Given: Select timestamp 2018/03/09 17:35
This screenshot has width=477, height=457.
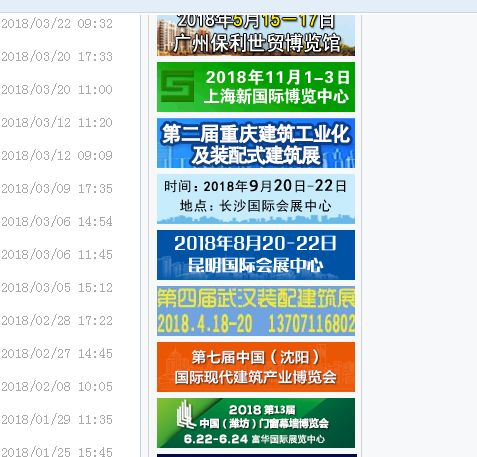Looking at the screenshot, I should (x=57, y=189).
